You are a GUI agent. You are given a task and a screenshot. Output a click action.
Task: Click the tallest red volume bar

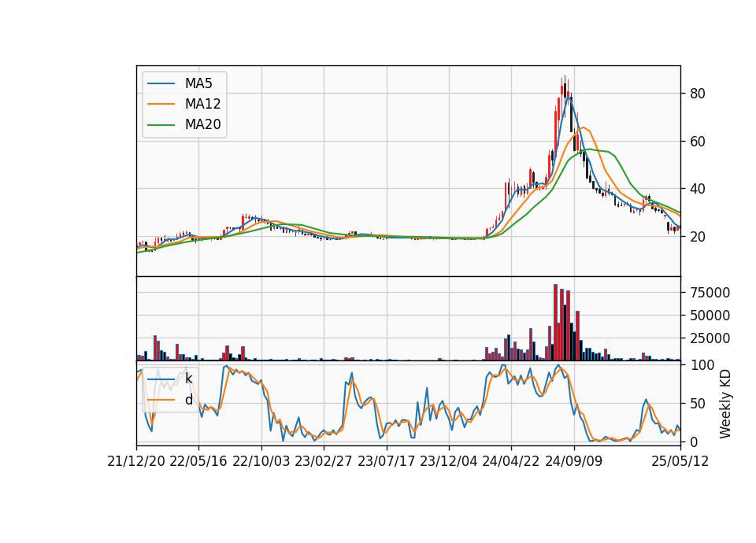(555, 323)
